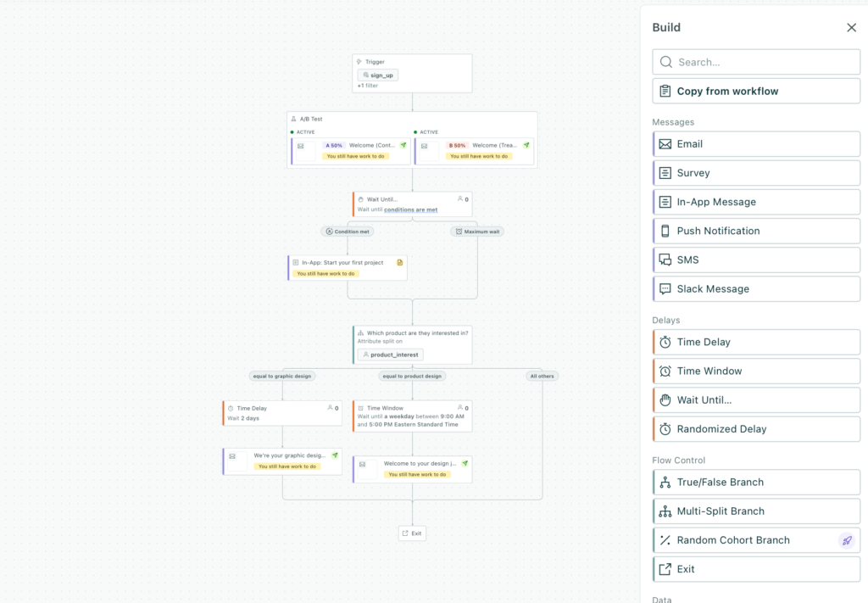Select the Email message icon in Build panel
This screenshot has height=603, width=868.
667,143
